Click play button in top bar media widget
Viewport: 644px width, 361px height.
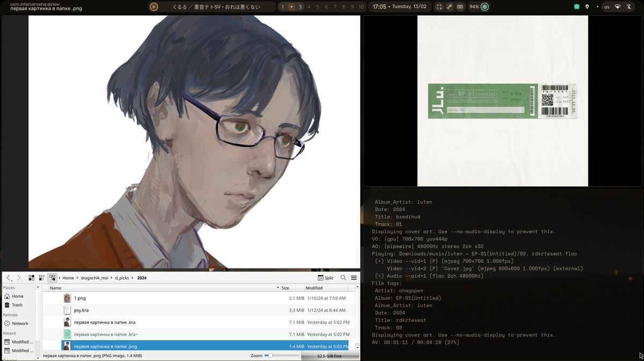click(x=154, y=7)
